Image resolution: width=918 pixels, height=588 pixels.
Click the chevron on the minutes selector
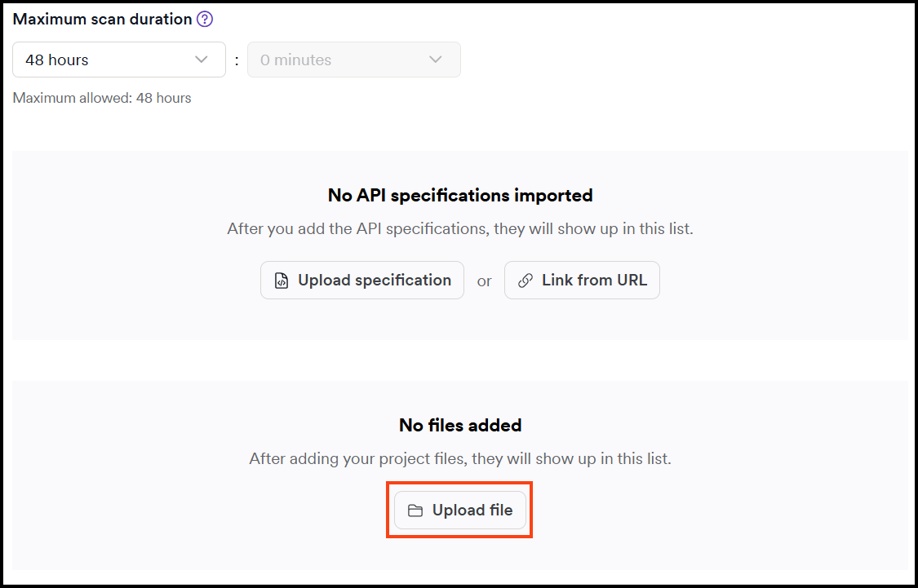(434, 60)
